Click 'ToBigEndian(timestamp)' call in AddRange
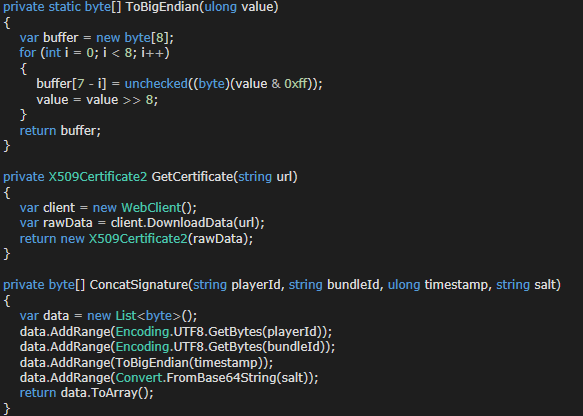 [190, 362]
